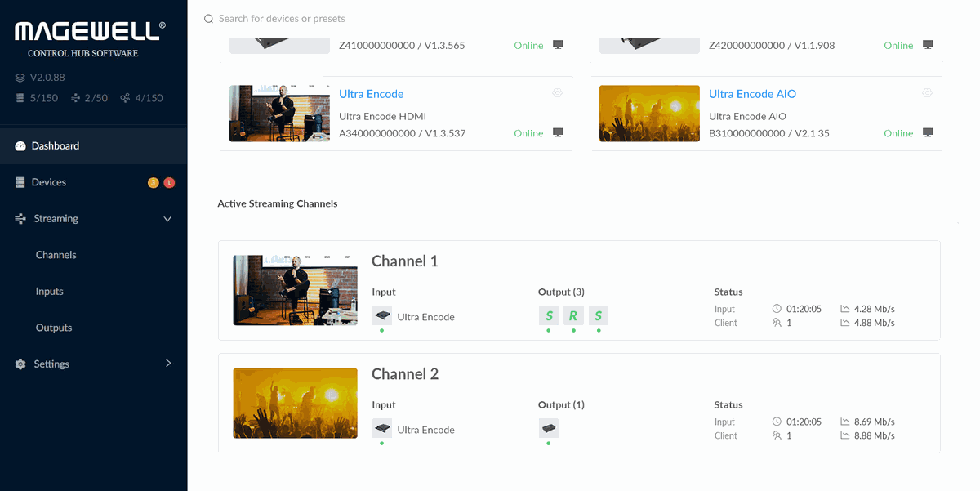Click the bitrate chart icon beside 8.69 Mb/s
Screen dimensions: 980x491
coord(845,422)
